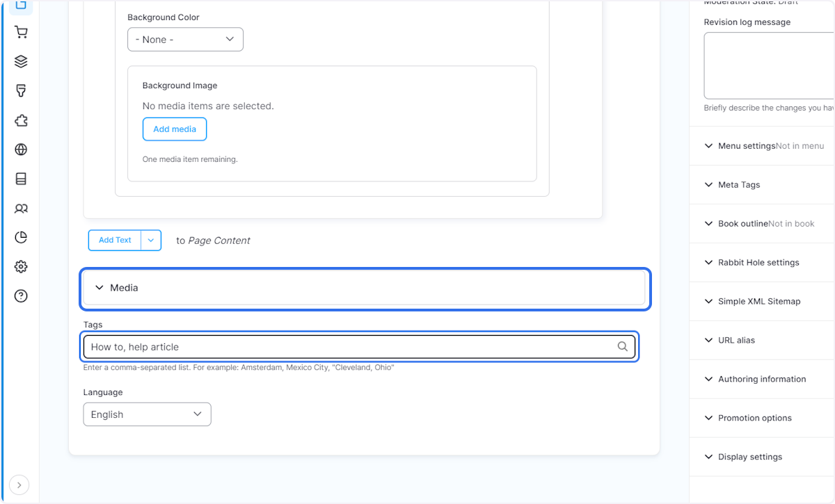Open the Language dropdown

147,414
